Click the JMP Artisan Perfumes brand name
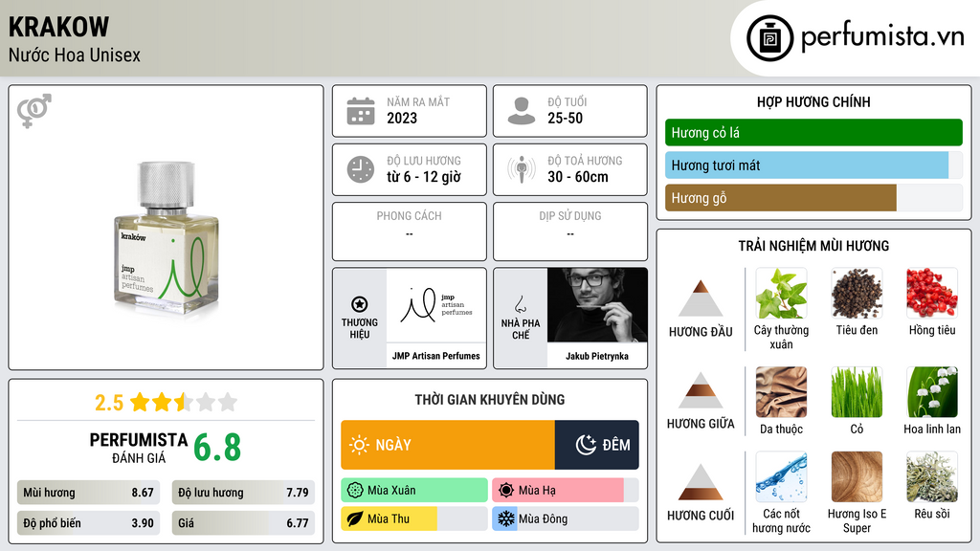Screen dimensions: 980x551 436,356
